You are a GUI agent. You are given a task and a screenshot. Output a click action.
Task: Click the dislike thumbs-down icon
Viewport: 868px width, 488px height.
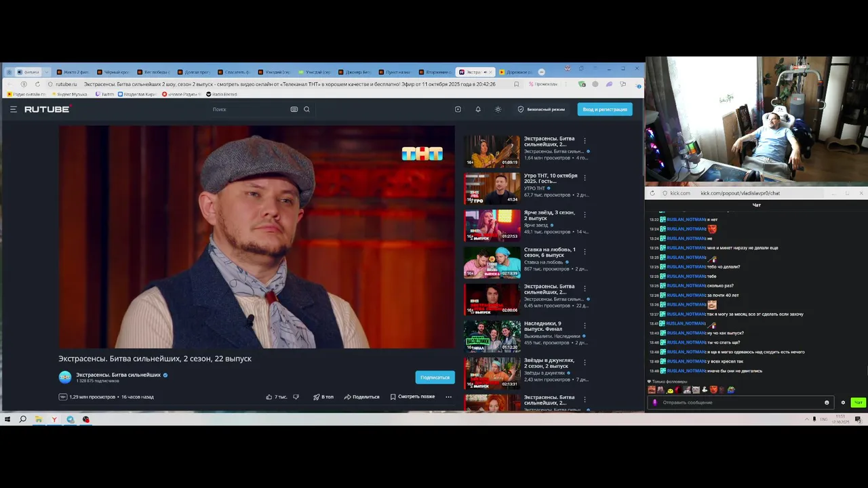pos(296,396)
